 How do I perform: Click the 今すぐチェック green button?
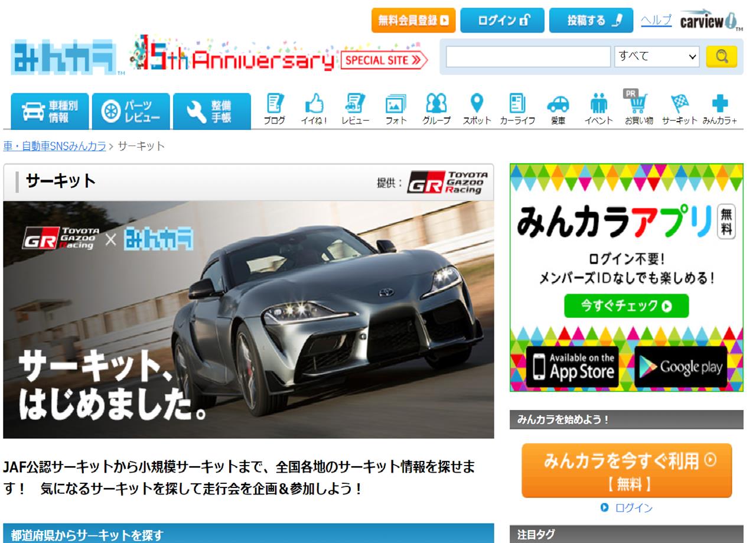pyautogui.click(x=627, y=306)
